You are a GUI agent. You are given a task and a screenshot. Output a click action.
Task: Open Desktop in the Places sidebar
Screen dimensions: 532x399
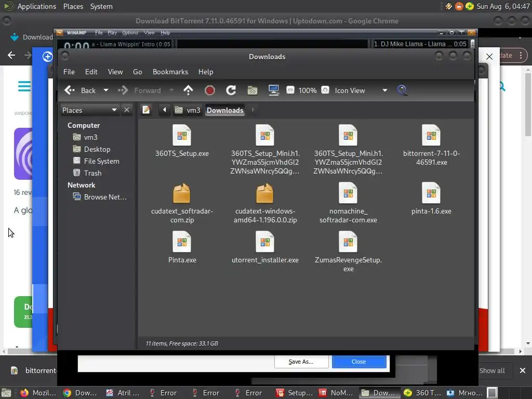pyautogui.click(x=92, y=149)
